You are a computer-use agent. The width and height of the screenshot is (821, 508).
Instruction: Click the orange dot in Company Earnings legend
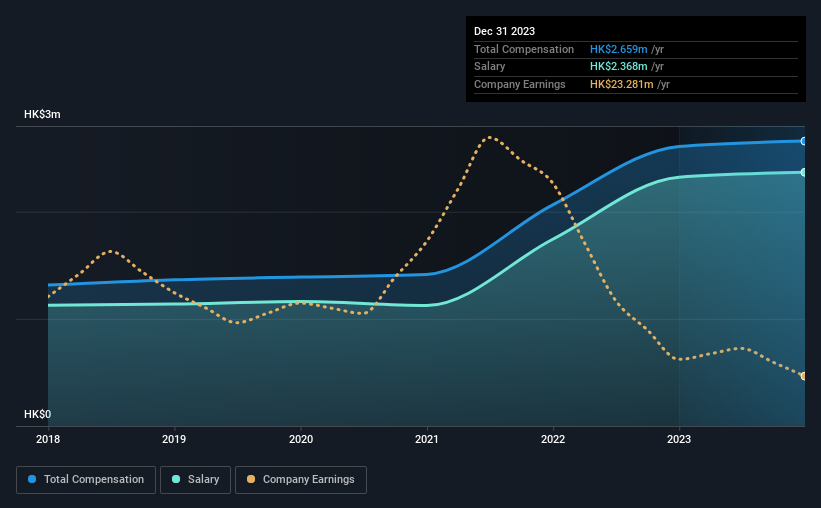click(x=251, y=479)
